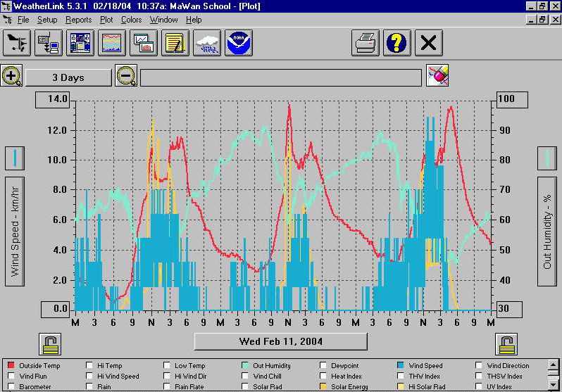Enable the Rain checkbox
The height and width of the screenshot is (392, 562).
[x=89, y=386]
